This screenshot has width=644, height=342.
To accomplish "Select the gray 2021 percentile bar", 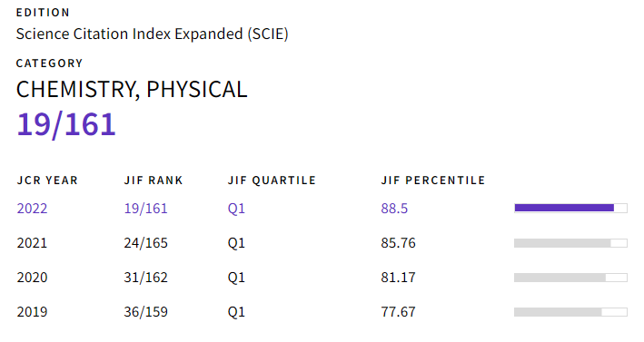I will click(570, 243).
